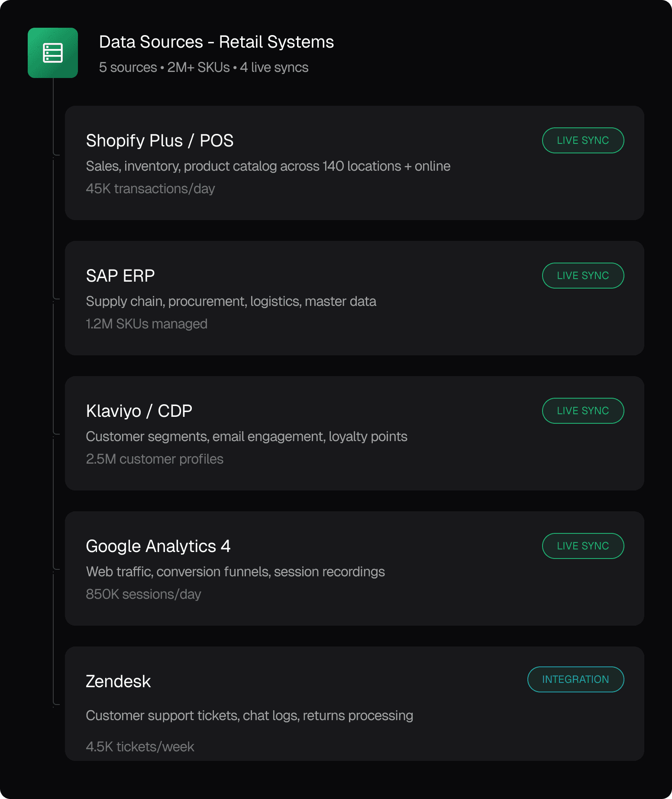Open the SAP ERP source title
672x799 pixels.
pyautogui.click(x=120, y=276)
